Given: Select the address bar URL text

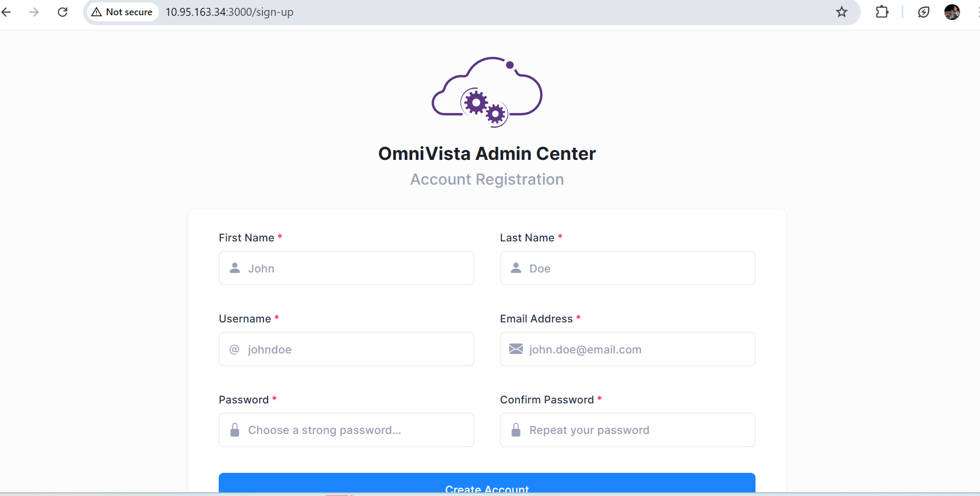Looking at the screenshot, I should click(x=229, y=12).
